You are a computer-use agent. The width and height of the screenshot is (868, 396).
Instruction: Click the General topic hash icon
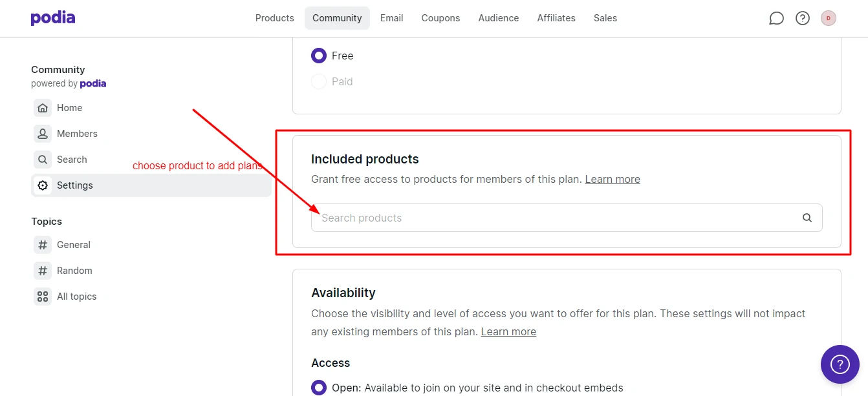coord(43,245)
